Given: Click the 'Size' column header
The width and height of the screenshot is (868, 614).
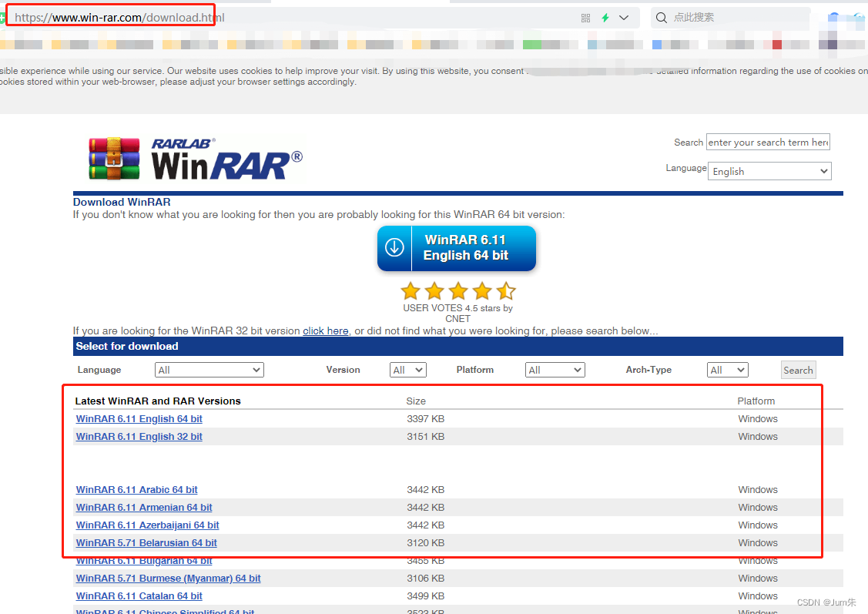Looking at the screenshot, I should click(x=416, y=401).
